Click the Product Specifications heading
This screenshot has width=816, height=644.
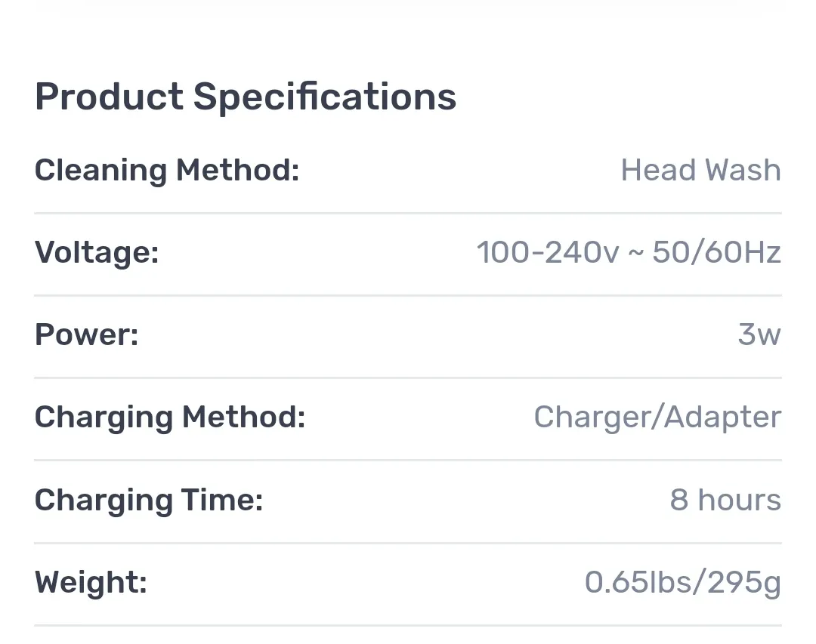click(245, 97)
